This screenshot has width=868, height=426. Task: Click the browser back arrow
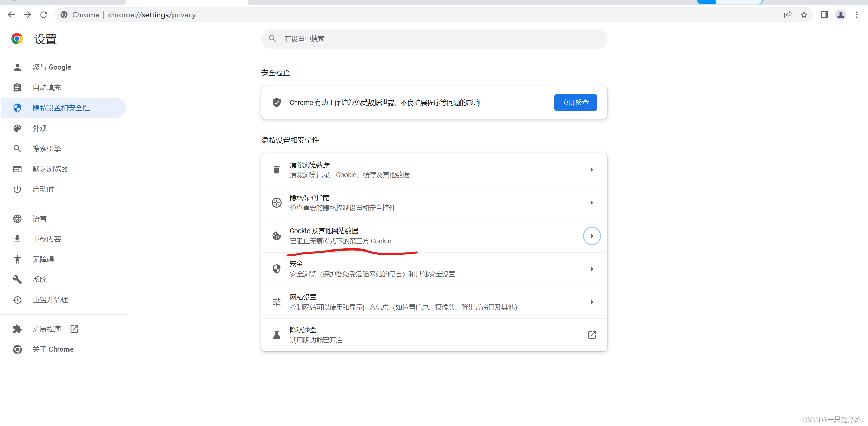(x=11, y=15)
